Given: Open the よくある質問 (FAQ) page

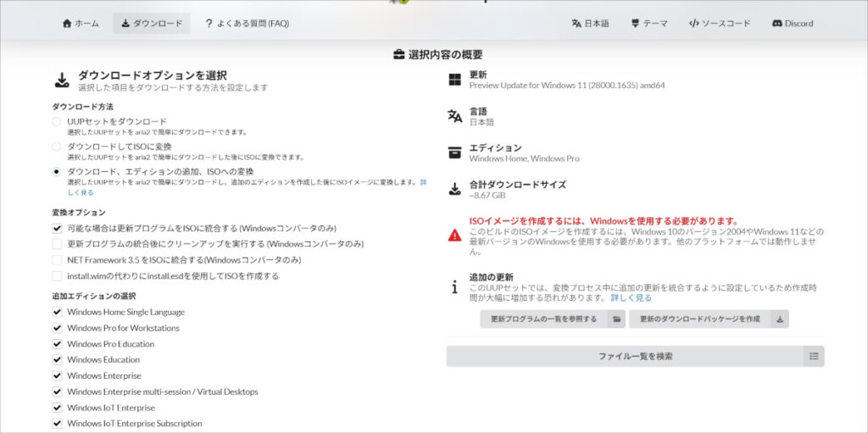Looking at the screenshot, I should 247,24.
